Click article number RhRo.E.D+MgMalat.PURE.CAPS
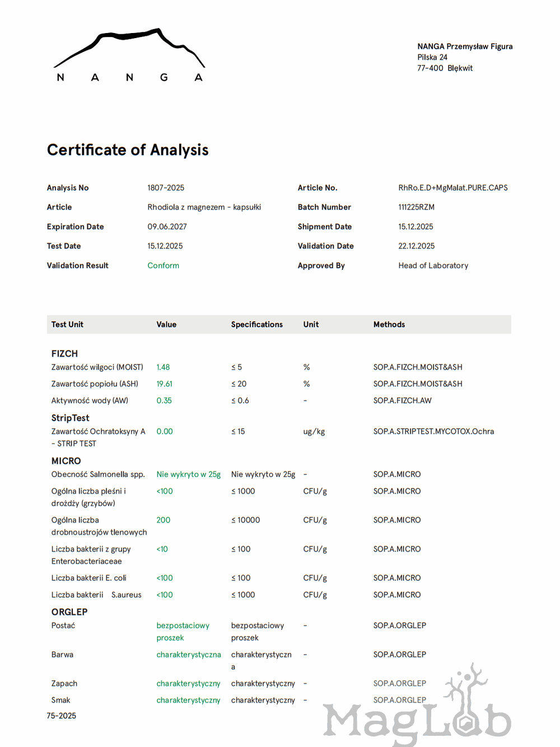 (452, 188)
